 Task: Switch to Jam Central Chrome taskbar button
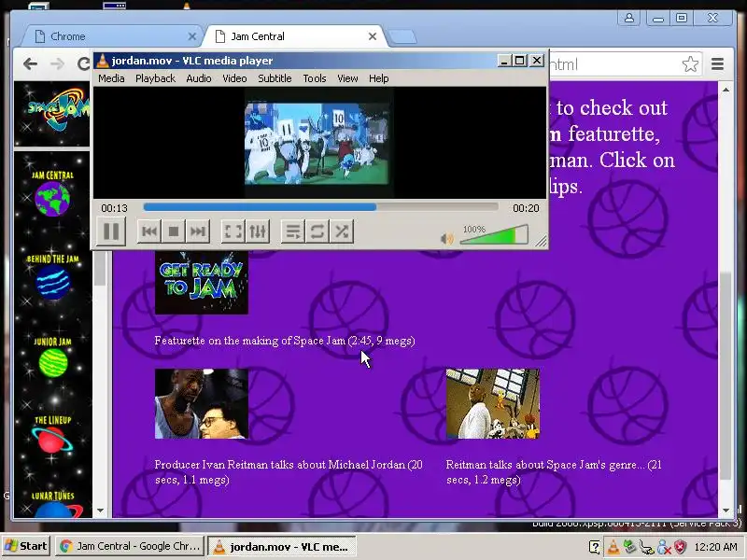[130, 546]
